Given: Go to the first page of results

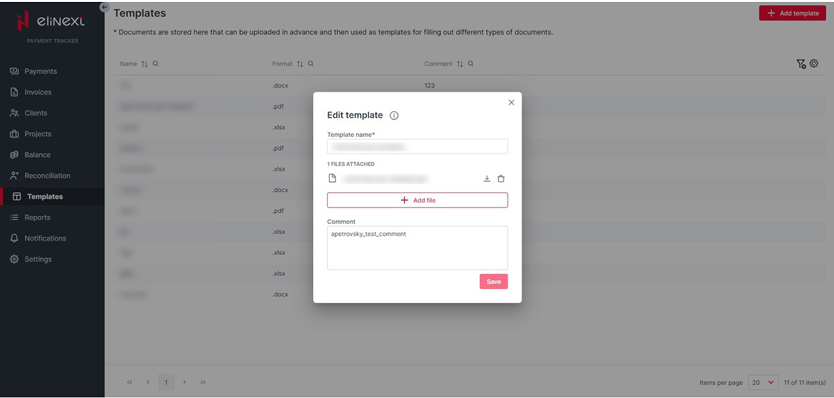Looking at the screenshot, I should [x=129, y=382].
